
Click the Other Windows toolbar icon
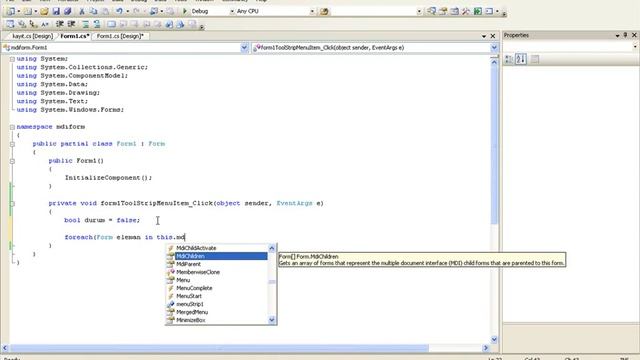click(489, 11)
